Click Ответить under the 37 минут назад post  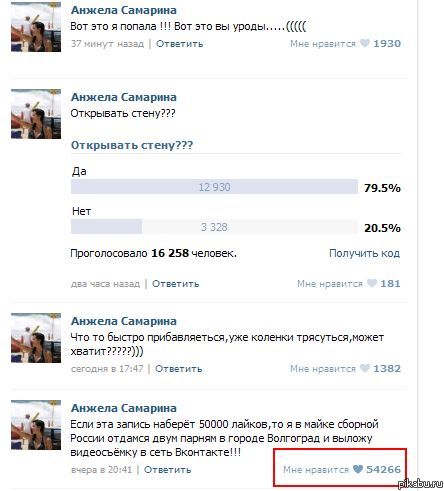[x=180, y=44]
